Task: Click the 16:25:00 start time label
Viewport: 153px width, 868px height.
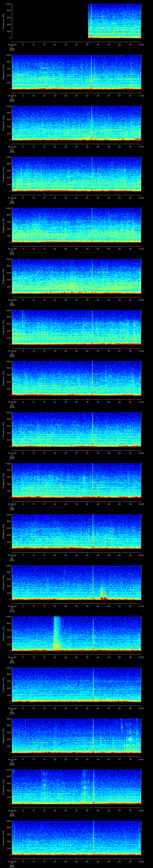Action: tap(12, 861)
